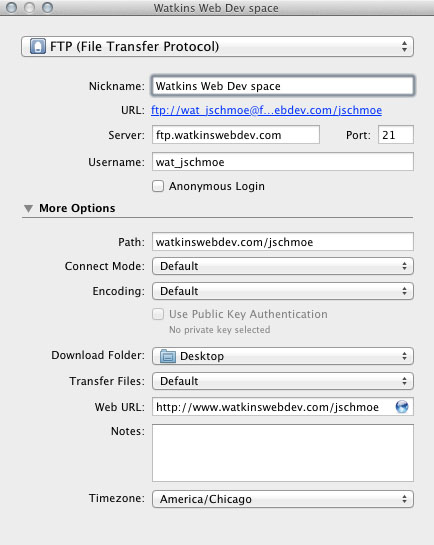Click the FTP protocol document icon
The height and width of the screenshot is (545, 434).
pos(38,46)
